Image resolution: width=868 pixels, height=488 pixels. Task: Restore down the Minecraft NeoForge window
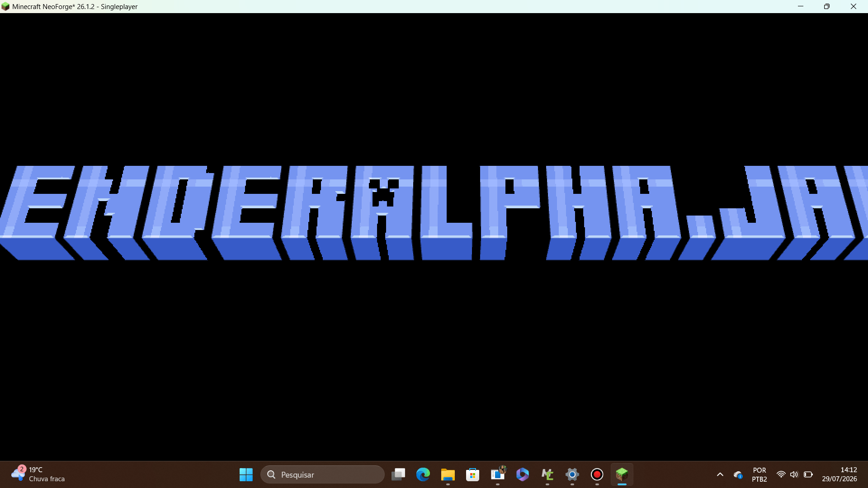coord(827,6)
